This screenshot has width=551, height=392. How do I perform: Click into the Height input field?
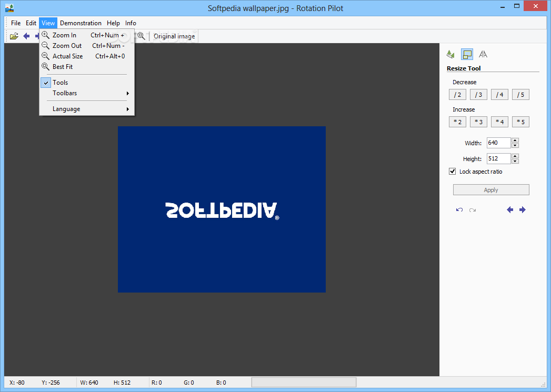click(x=499, y=158)
